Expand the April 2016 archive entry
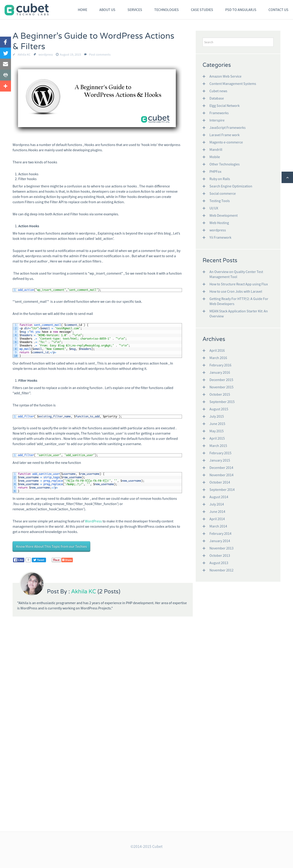The height and width of the screenshot is (868, 293). point(204,350)
